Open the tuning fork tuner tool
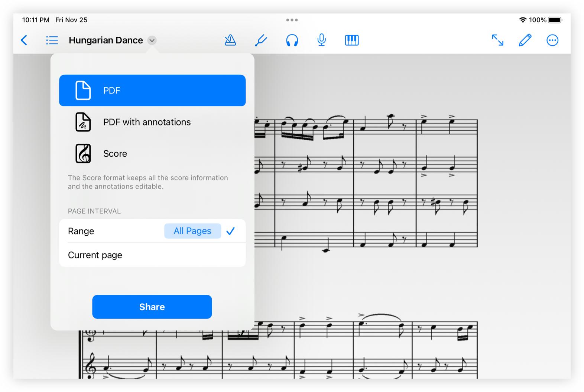This screenshot has height=392, width=584. click(x=261, y=40)
